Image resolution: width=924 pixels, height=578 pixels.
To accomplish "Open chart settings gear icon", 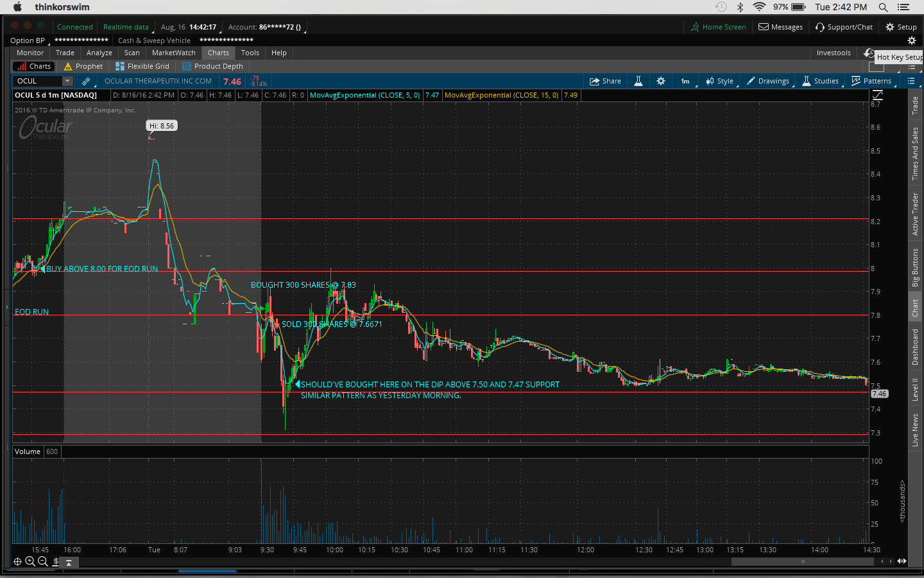I will pos(661,81).
